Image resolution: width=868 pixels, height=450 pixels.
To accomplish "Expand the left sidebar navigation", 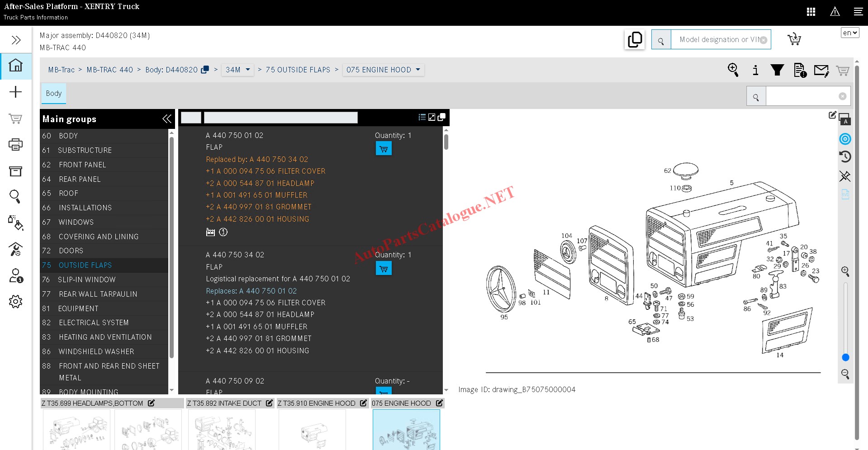I will [x=16, y=40].
